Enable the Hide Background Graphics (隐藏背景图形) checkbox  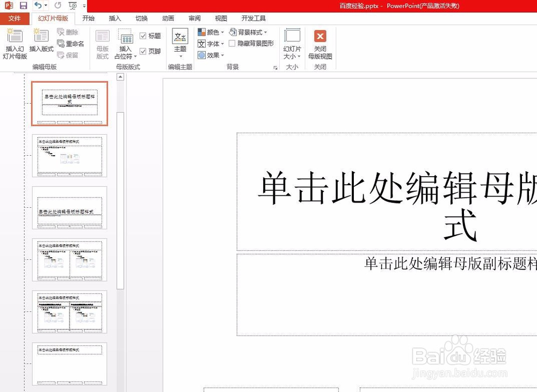[x=232, y=43]
